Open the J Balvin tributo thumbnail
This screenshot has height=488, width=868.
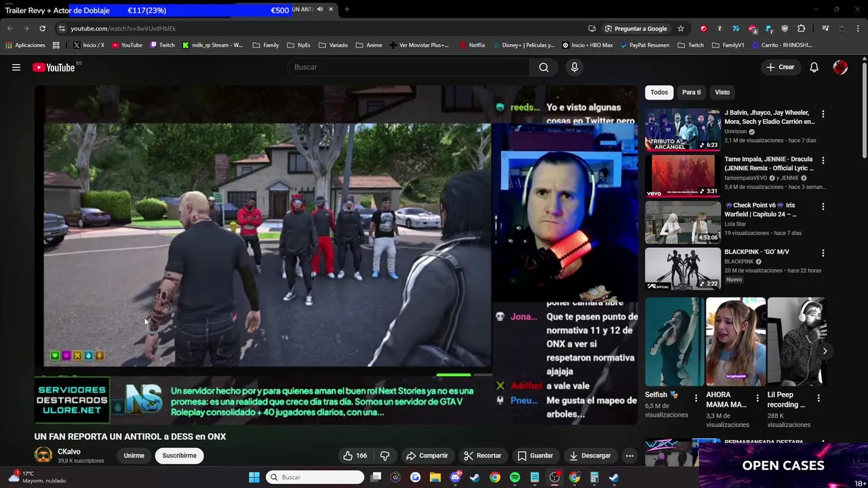pos(683,129)
